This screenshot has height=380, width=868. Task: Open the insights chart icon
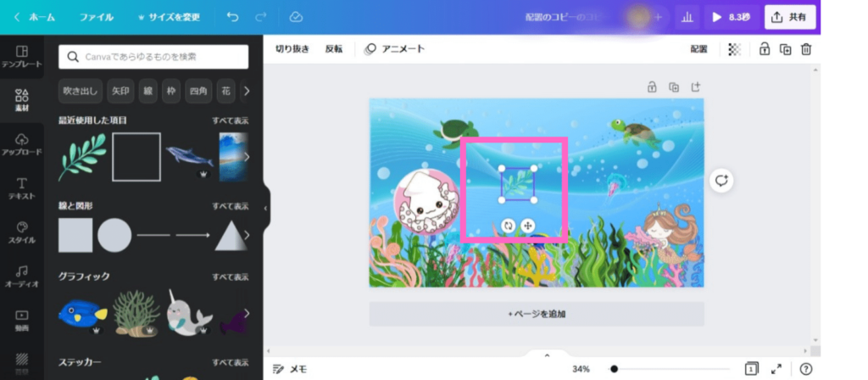click(687, 17)
